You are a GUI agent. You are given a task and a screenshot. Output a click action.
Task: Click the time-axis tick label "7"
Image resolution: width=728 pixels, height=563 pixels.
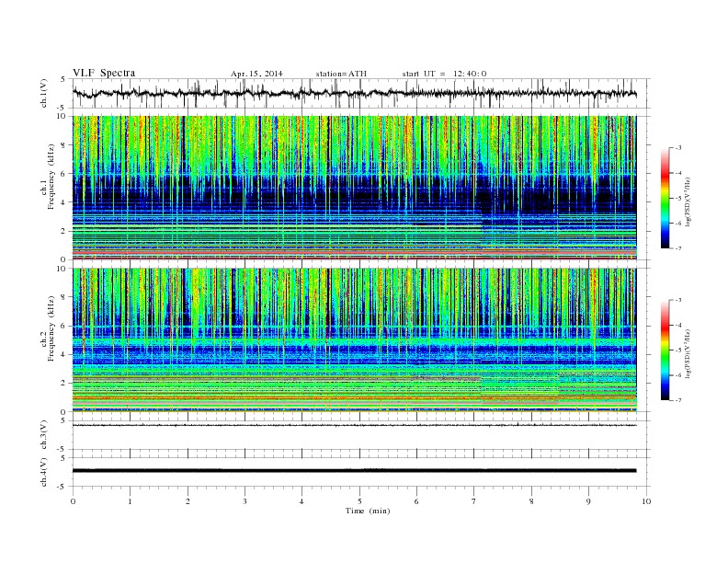coord(473,501)
